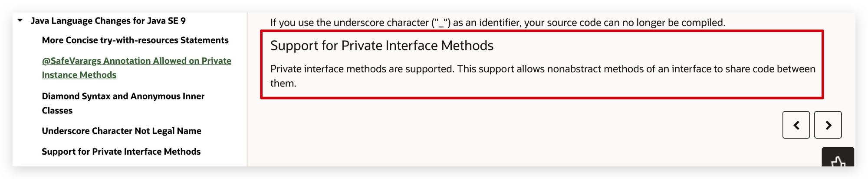This screenshot has width=868, height=179.
Task: Go to the next page with right chevron
Action: coord(828,125)
